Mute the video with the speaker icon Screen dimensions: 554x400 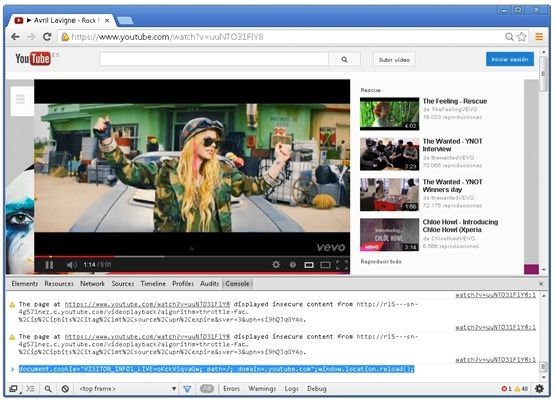71,265
